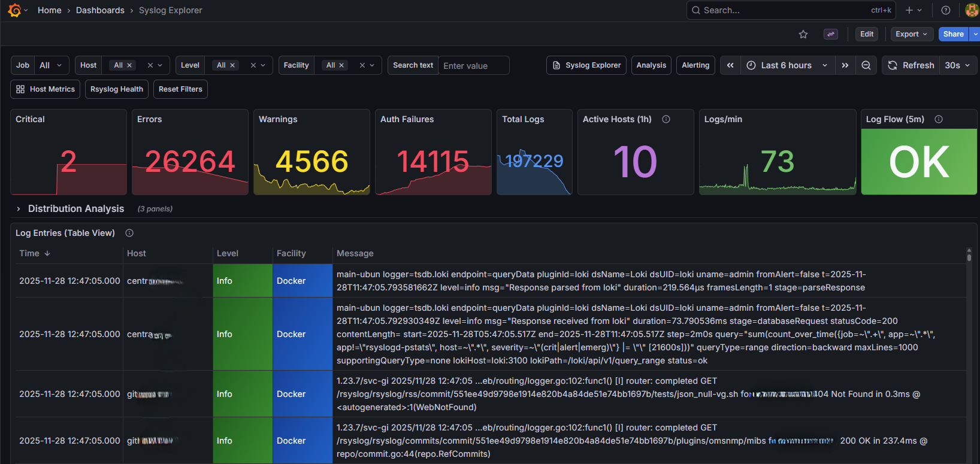
Task: Click the Critical panel value 2
Action: click(x=68, y=162)
